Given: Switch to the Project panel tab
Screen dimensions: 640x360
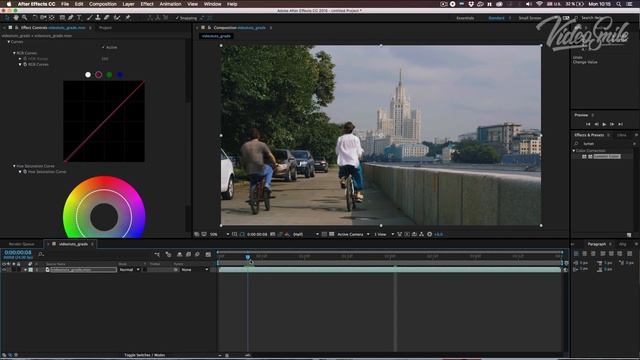Looking at the screenshot, I should [x=105, y=28].
